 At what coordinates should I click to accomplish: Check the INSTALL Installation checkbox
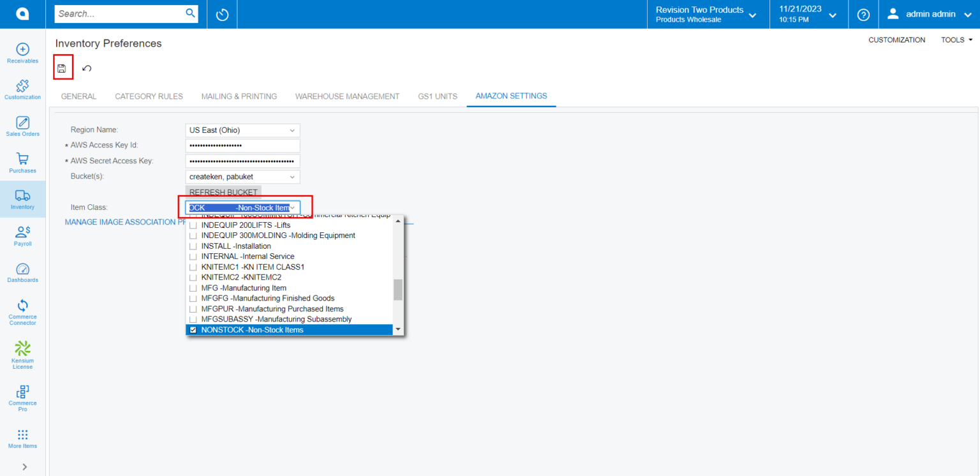coord(193,246)
